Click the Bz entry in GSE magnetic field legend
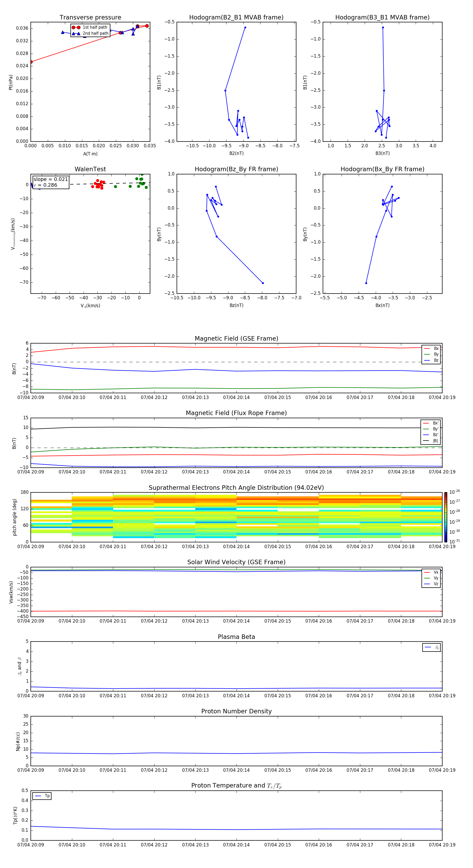Image resolution: width=473 pixels, height=868 pixels. coord(431,361)
